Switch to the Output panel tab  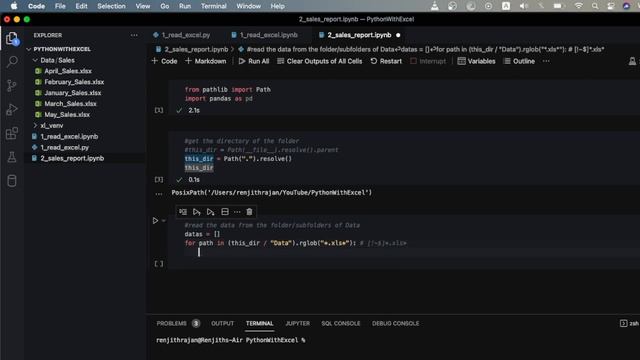222,323
